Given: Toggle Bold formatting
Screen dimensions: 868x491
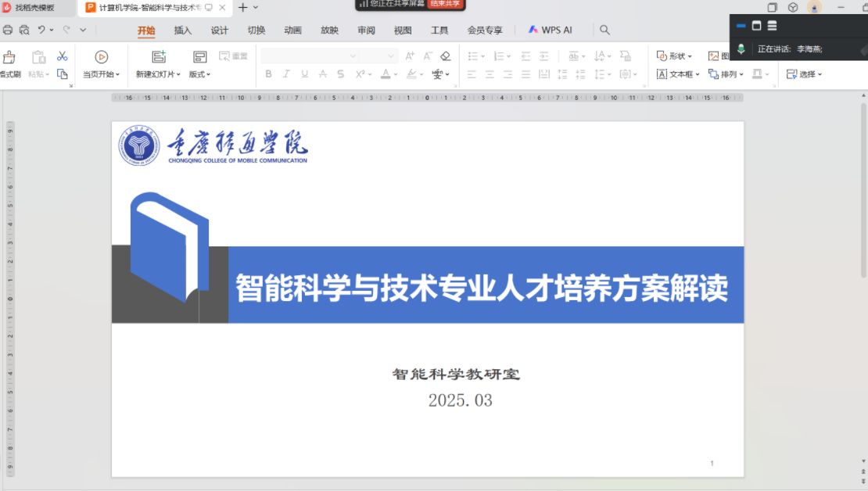Looking at the screenshot, I should [x=268, y=74].
